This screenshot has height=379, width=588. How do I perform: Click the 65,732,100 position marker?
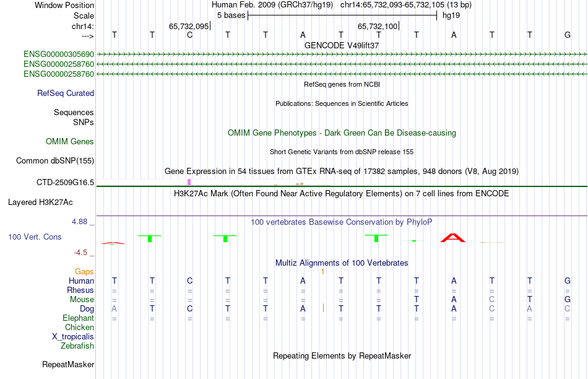[378, 26]
